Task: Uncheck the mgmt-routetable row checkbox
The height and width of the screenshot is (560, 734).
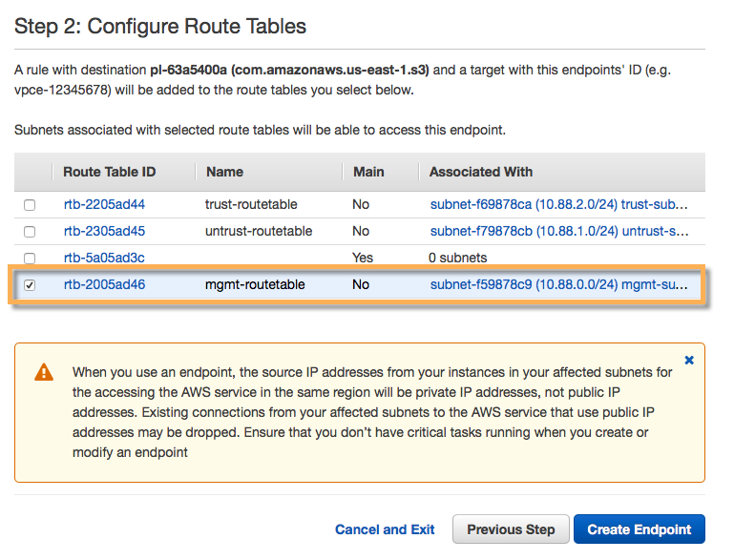Action: [x=30, y=285]
